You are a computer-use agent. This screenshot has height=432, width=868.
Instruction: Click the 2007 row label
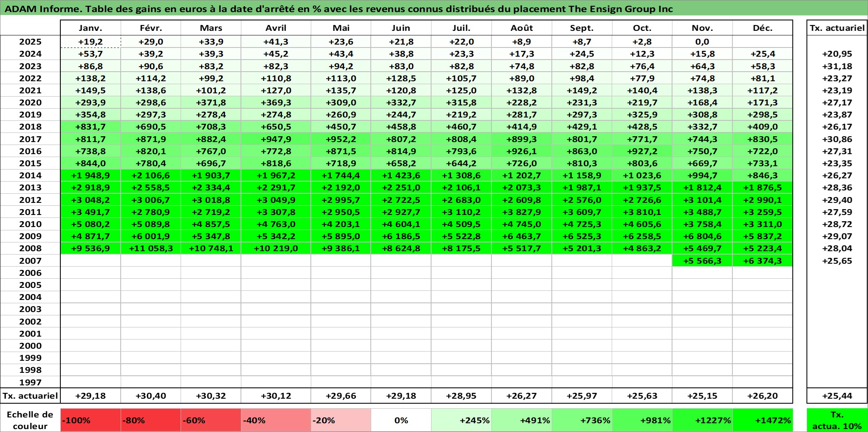coord(30,261)
